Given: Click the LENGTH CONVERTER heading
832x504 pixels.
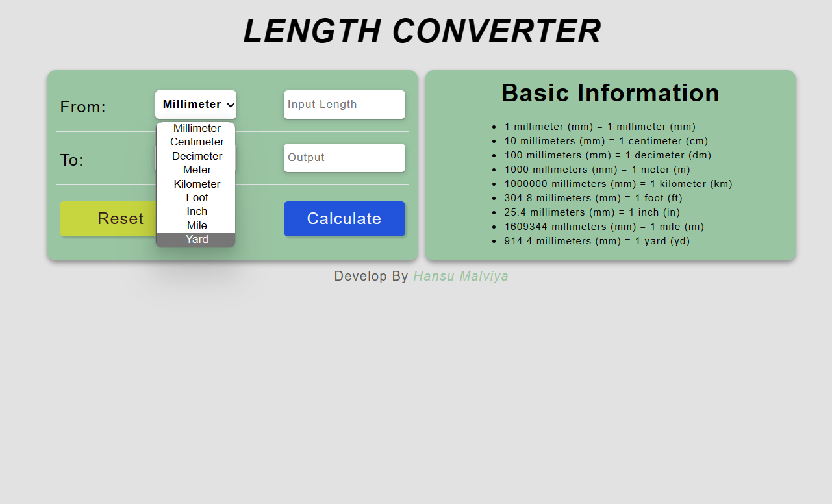Looking at the screenshot, I should coord(422,31).
